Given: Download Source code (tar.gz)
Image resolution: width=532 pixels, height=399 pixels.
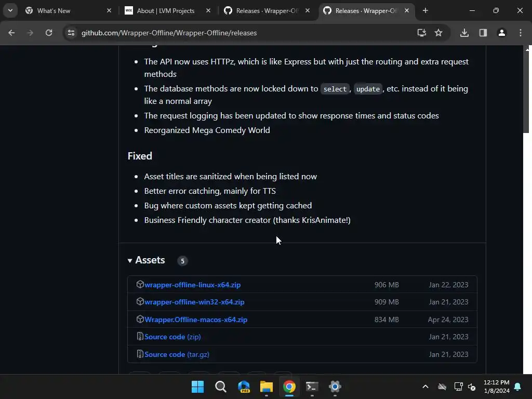Looking at the screenshot, I should click(x=177, y=354).
